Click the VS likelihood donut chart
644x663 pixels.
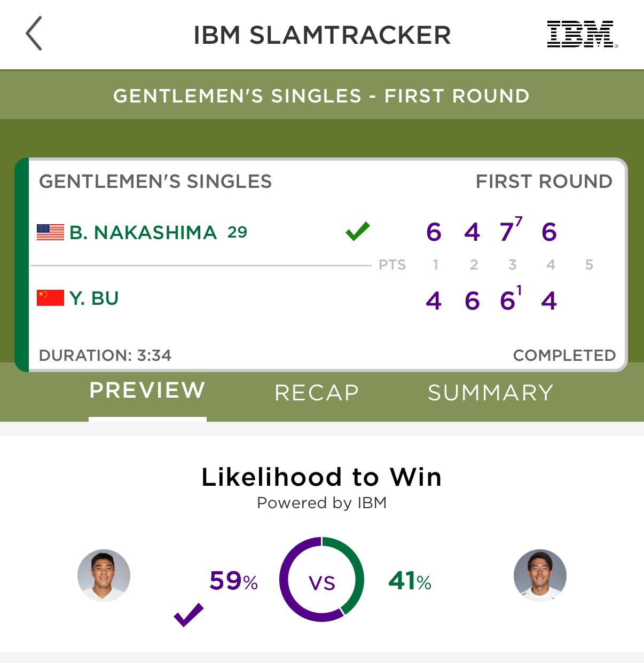point(321,579)
